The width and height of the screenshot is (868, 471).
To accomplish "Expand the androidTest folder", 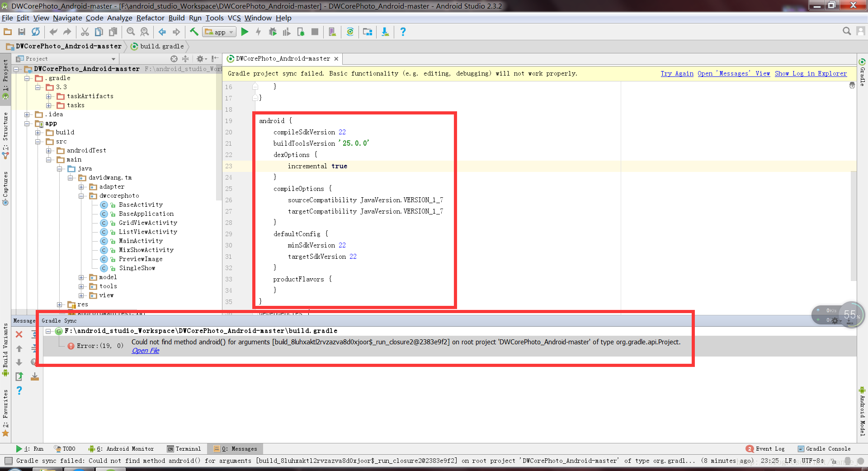I will pos(49,151).
